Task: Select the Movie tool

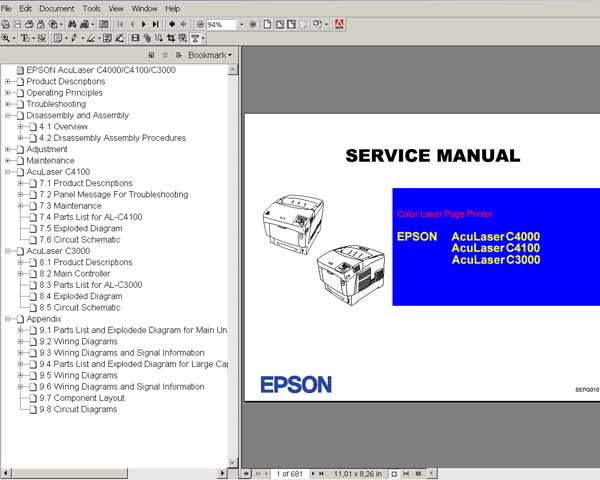Action: click(135, 38)
